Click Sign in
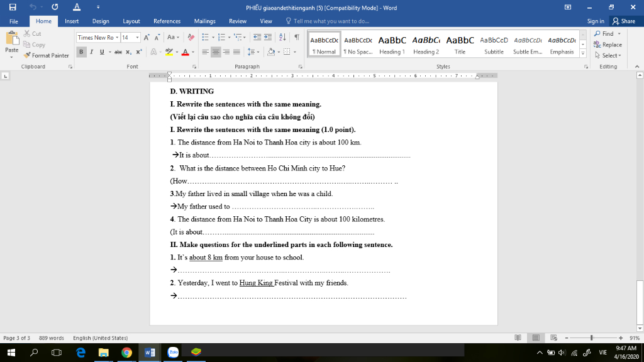This screenshot has width=644, height=362. 596,21
